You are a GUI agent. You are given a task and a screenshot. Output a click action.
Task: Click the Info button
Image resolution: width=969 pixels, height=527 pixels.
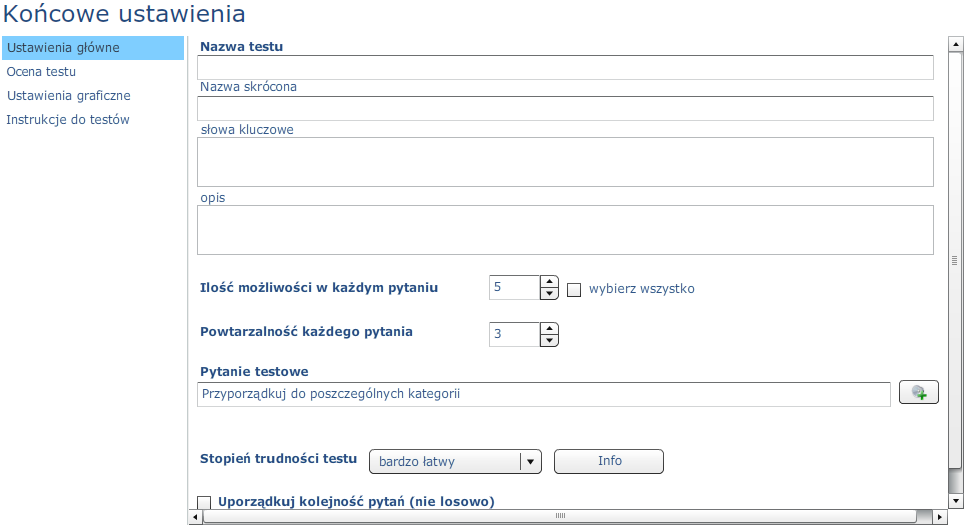click(609, 462)
